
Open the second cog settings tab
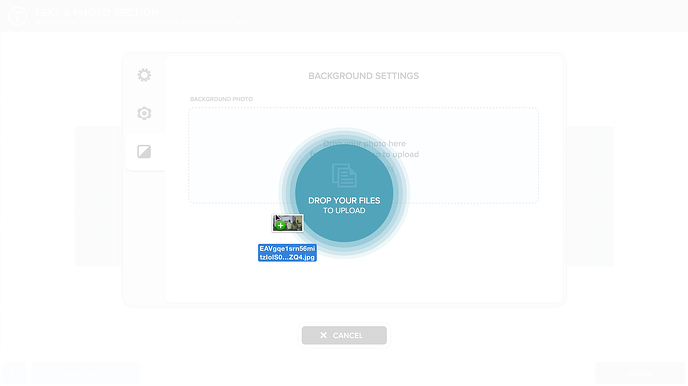[x=144, y=113]
